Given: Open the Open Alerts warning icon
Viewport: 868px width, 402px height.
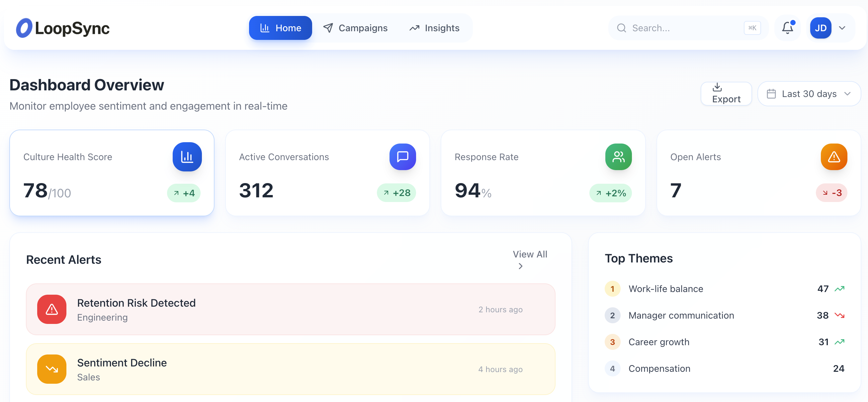Looking at the screenshot, I should click(833, 156).
